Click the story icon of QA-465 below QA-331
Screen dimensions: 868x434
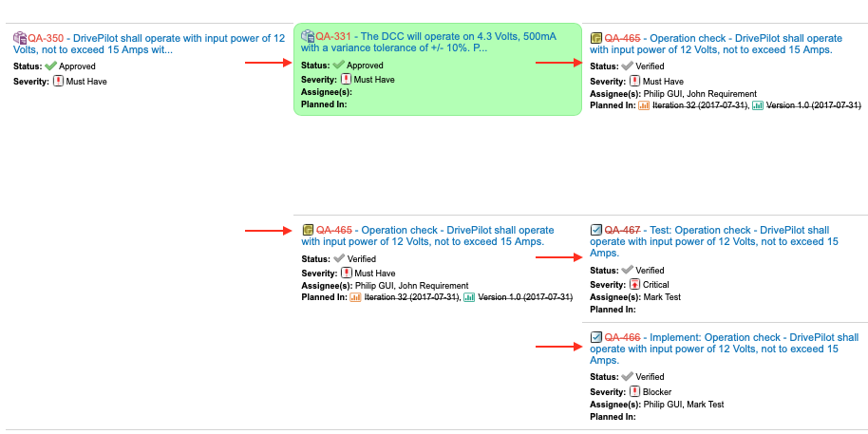coord(308,230)
